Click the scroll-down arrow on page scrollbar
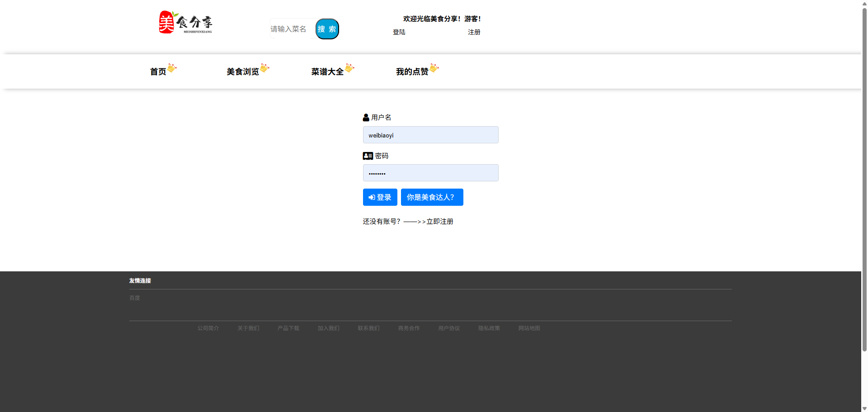This screenshot has height=412, width=868. [x=864, y=408]
